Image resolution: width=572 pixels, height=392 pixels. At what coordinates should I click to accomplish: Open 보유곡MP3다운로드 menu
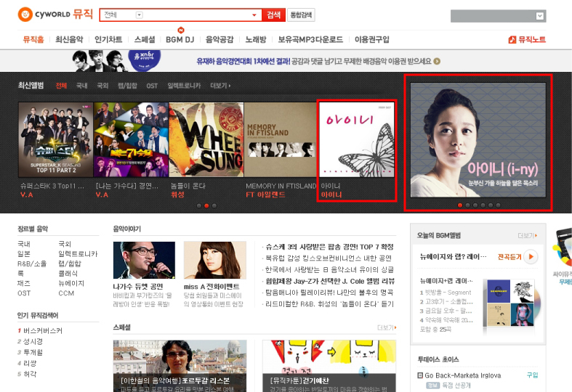point(310,39)
